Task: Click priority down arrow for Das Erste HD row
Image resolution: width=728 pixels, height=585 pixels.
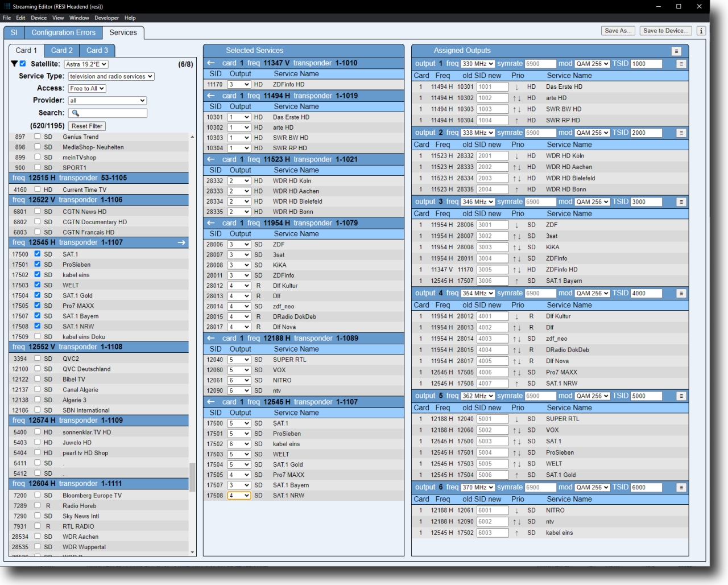Action: 516,87
